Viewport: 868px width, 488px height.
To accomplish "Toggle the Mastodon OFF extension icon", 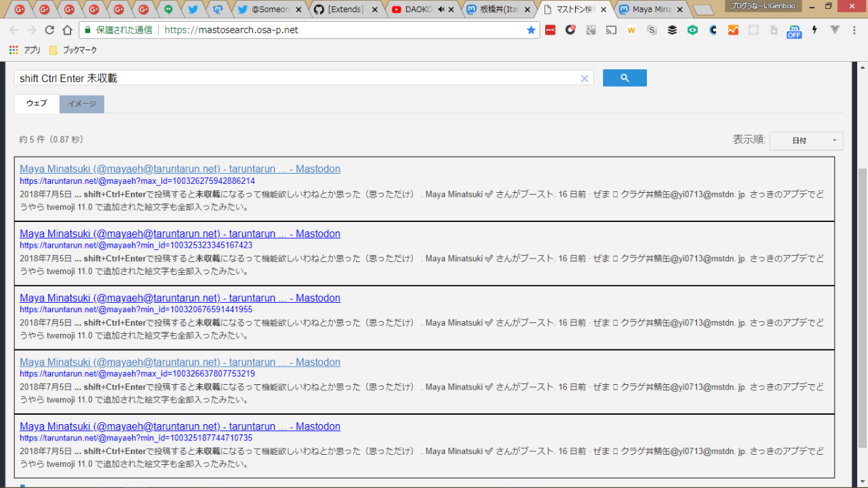I will (793, 31).
